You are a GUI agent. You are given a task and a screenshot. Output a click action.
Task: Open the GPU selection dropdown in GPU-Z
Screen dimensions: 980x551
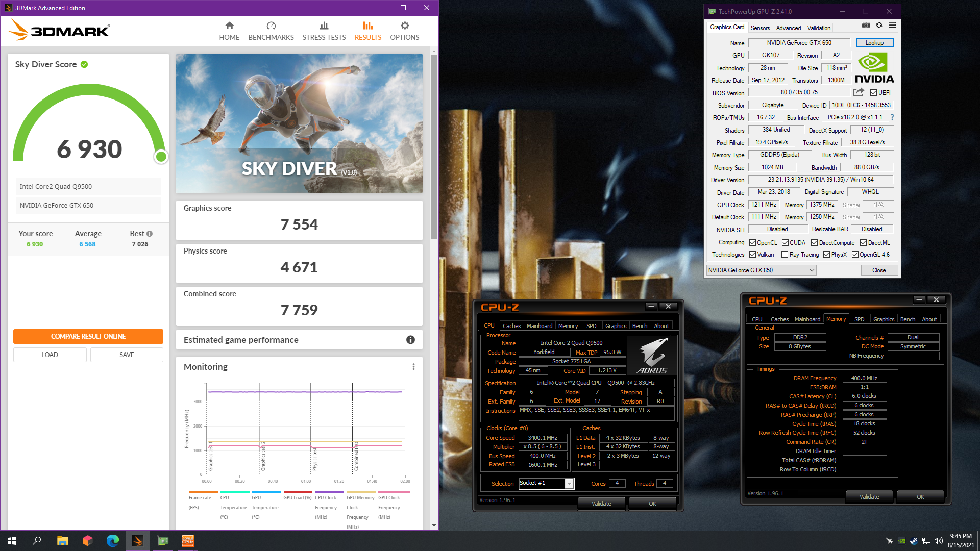point(761,270)
